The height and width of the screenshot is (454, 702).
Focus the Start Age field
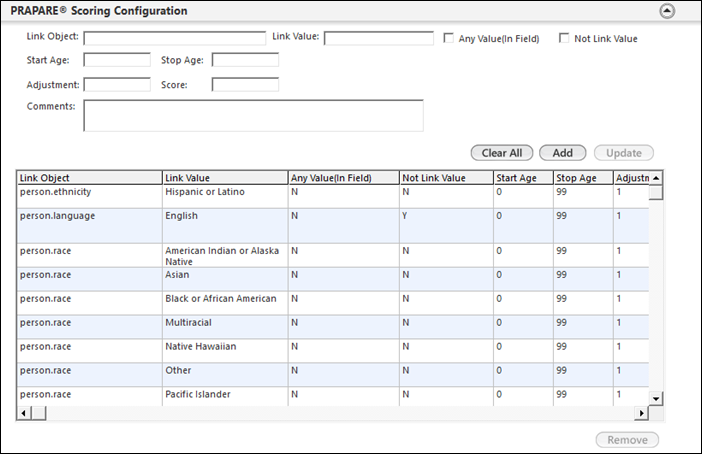point(117,60)
